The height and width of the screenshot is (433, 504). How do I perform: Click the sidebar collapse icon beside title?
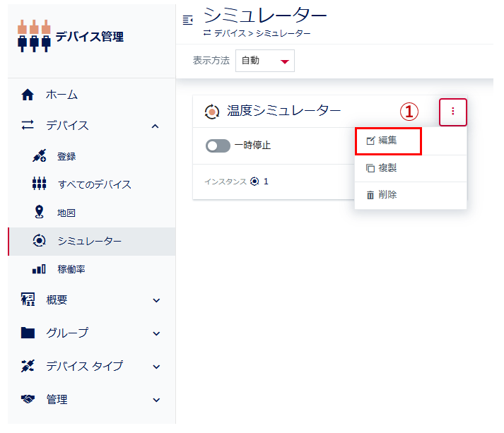pyautogui.click(x=187, y=20)
